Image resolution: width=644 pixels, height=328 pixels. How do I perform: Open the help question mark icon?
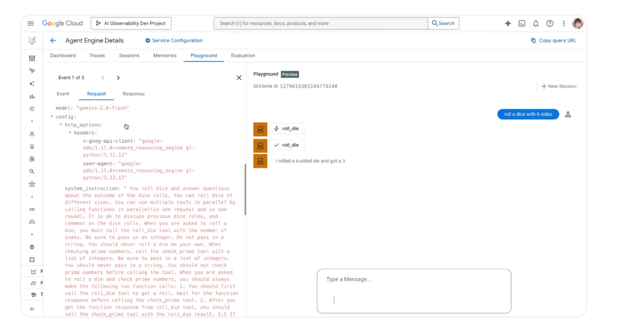point(550,23)
